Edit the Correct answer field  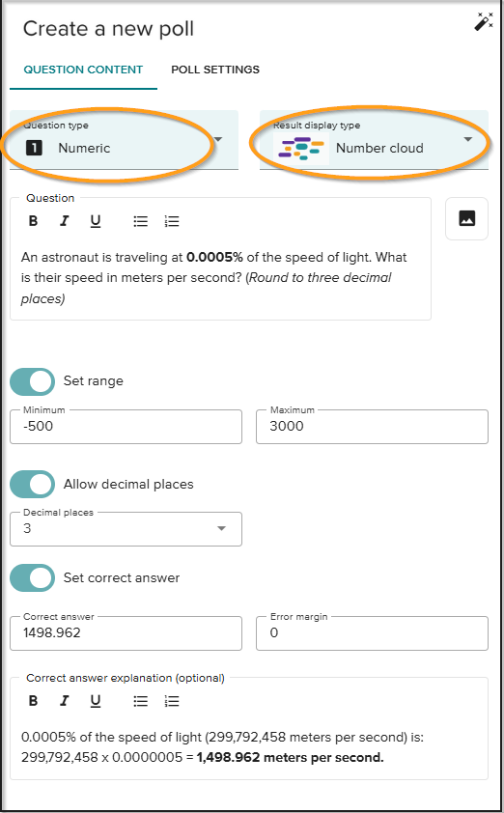[x=126, y=633]
